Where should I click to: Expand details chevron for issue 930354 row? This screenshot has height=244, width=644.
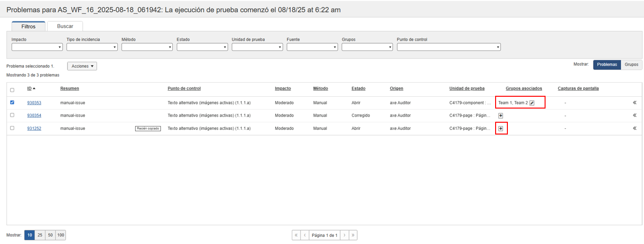(635, 115)
